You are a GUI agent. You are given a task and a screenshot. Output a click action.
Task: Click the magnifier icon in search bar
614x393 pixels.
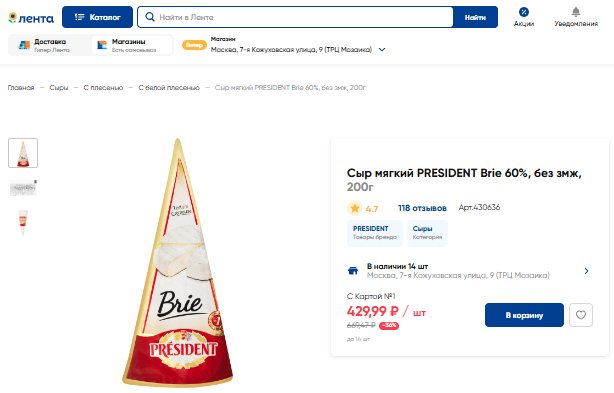pyautogui.click(x=150, y=17)
